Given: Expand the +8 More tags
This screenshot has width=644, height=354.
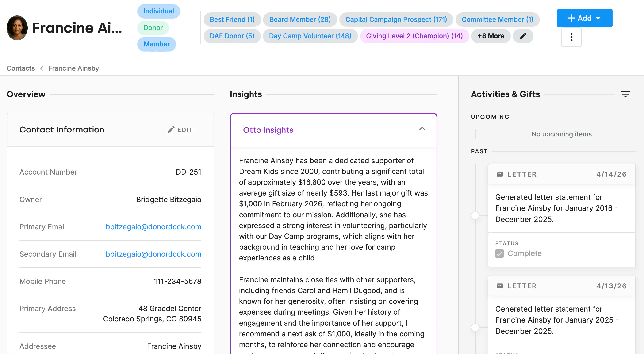Looking at the screenshot, I should 491,36.
